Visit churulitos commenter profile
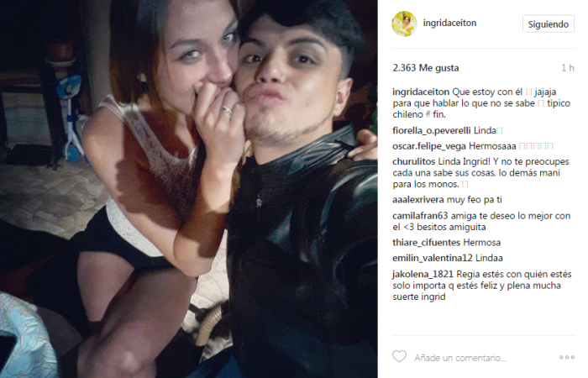Screen dimensions: 588x378 click(x=413, y=161)
